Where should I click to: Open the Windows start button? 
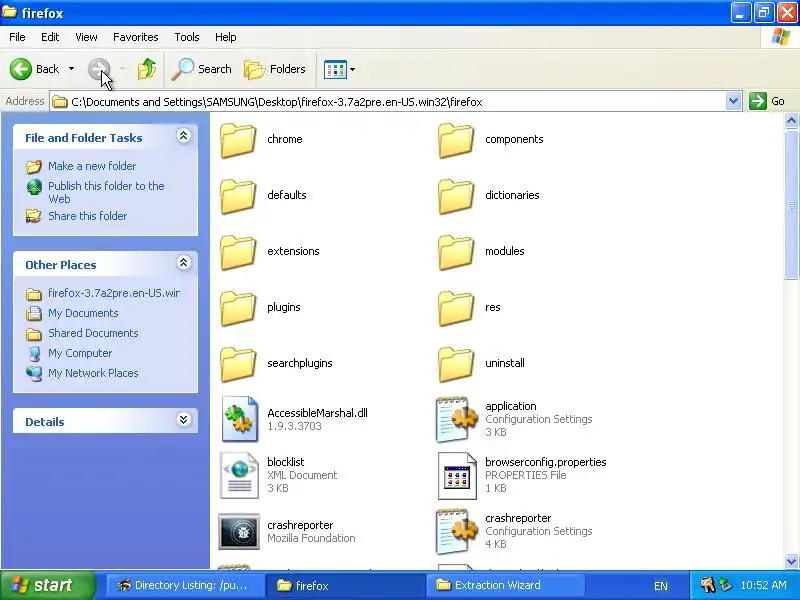47,585
